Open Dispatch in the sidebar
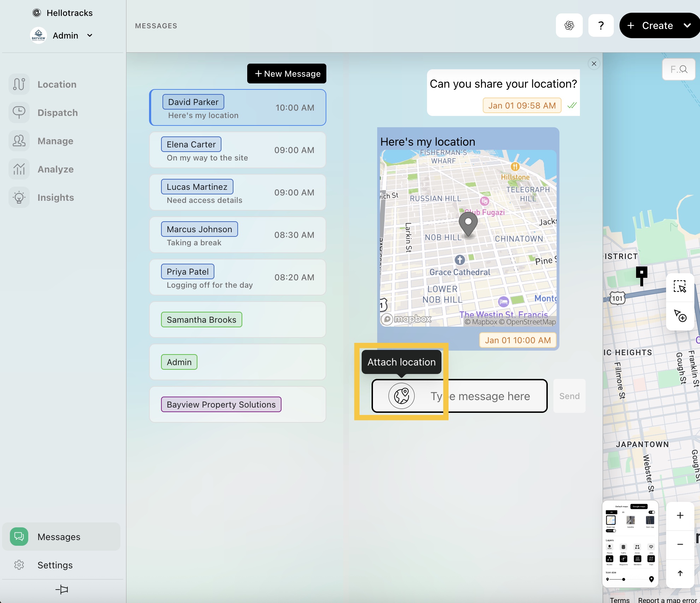Viewport: 700px width, 603px height. tap(58, 113)
